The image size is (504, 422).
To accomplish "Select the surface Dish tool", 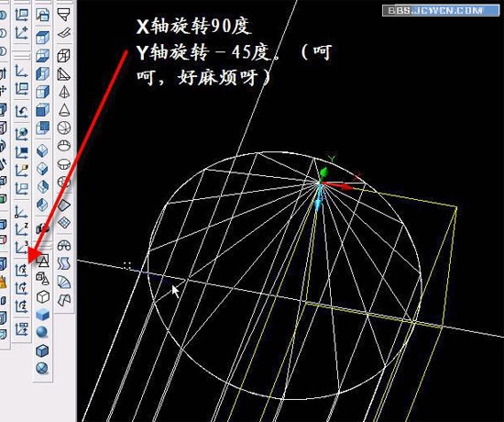I will click(63, 164).
